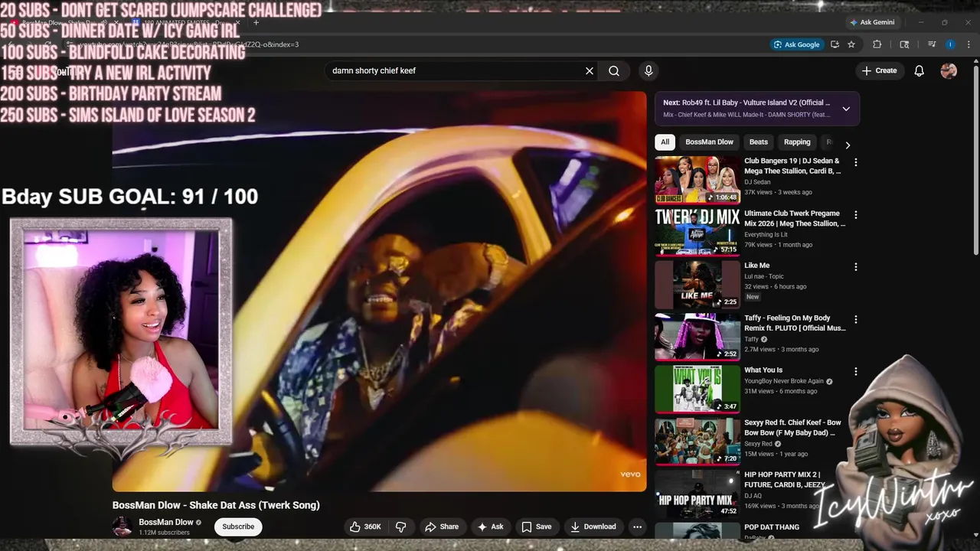Open the Club Bangers 19 thumbnail

[697, 180]
